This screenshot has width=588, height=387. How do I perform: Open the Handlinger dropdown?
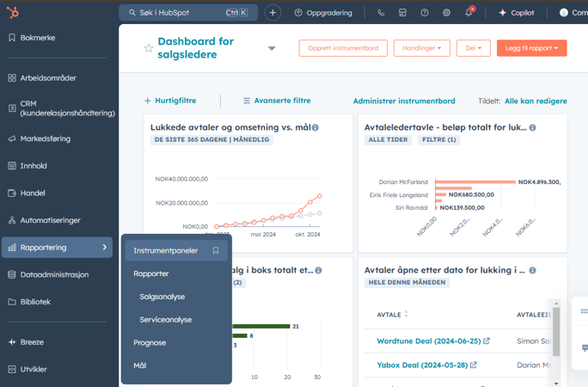pyautogui.click(x=422, y=48)
